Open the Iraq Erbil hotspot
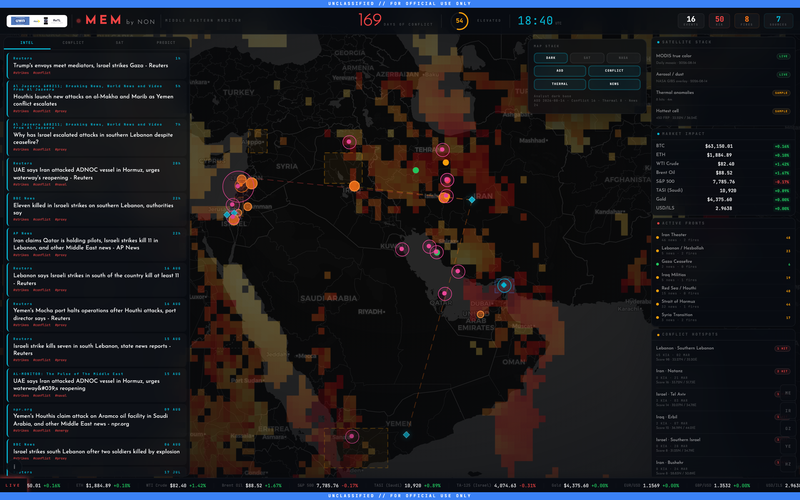This screenshot has height=500, width=800. 717,422
